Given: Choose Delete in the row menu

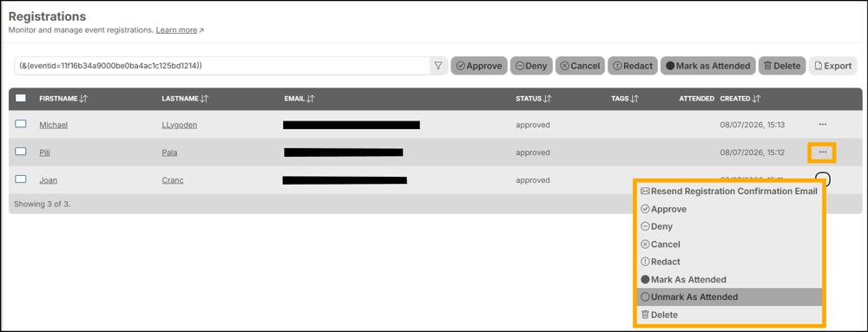Looking at the screenshot, I should (x=729, y=315).
